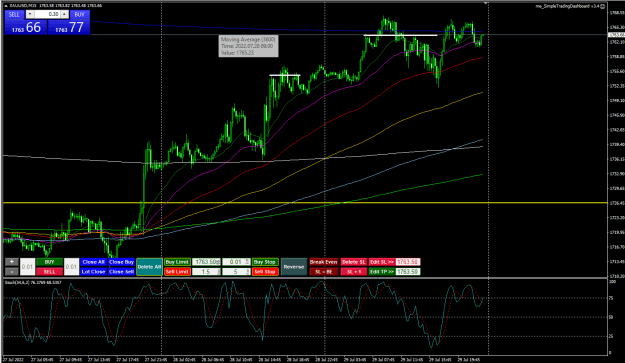625x363 pixels.
Task: Click the 25 level label in stochastic scale
Action: pyautogui.click(x=611, y=336)
